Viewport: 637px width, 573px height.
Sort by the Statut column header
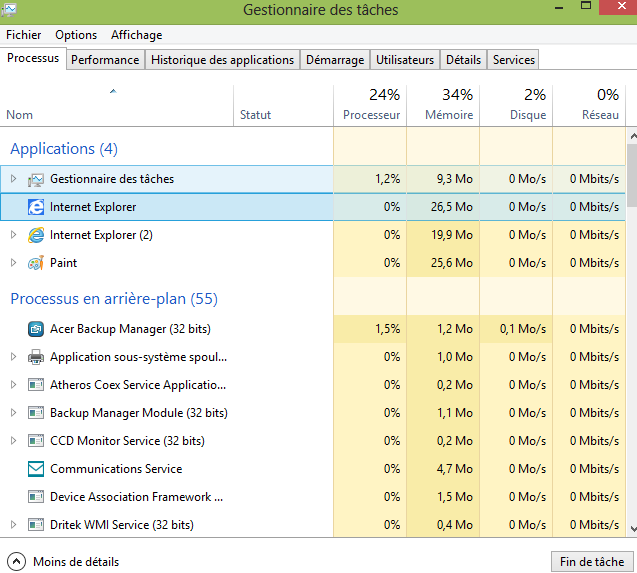click(284, 106)
